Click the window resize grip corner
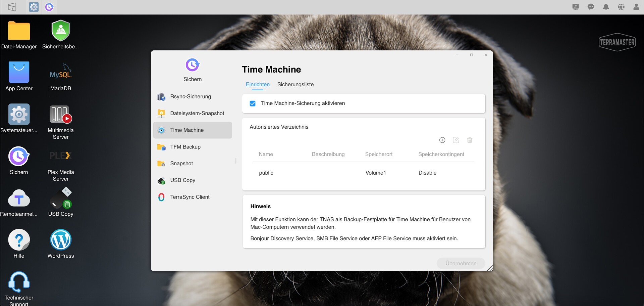This screenshot has height=306, width=644. pyautogui.click(x=490, y=268)
